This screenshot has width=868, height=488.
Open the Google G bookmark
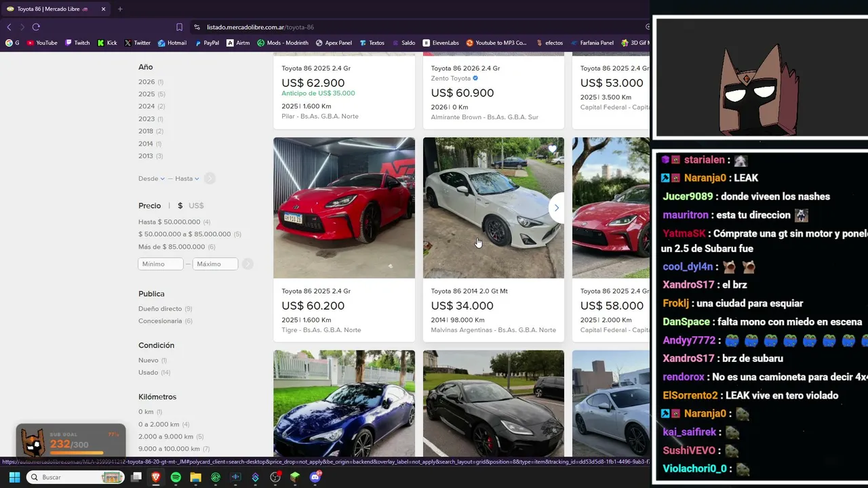point(12,43)
